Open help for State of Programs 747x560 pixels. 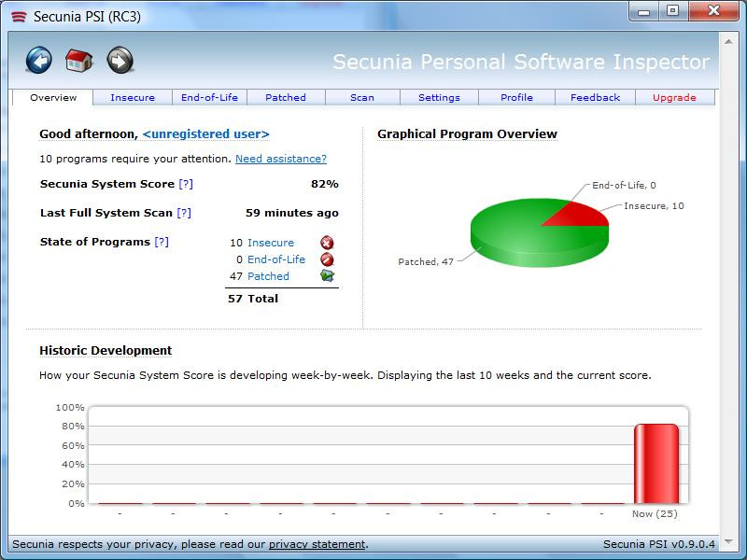pos(162,242)
